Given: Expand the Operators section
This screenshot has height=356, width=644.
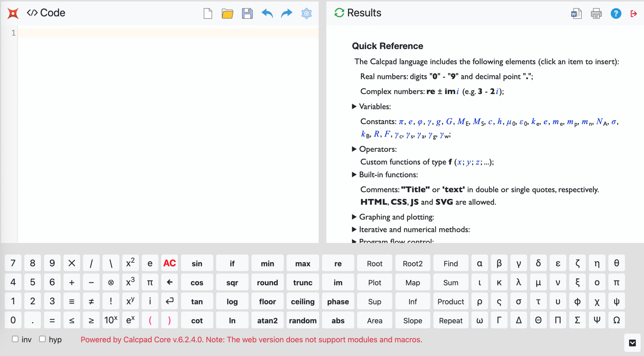Looking at the screenshot, I should click(x=374, y=149).
